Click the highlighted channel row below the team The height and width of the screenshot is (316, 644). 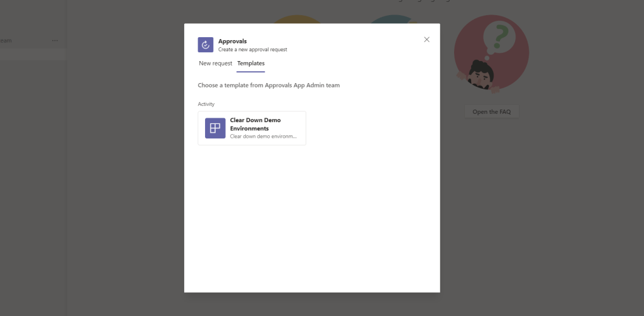(31, 55)
